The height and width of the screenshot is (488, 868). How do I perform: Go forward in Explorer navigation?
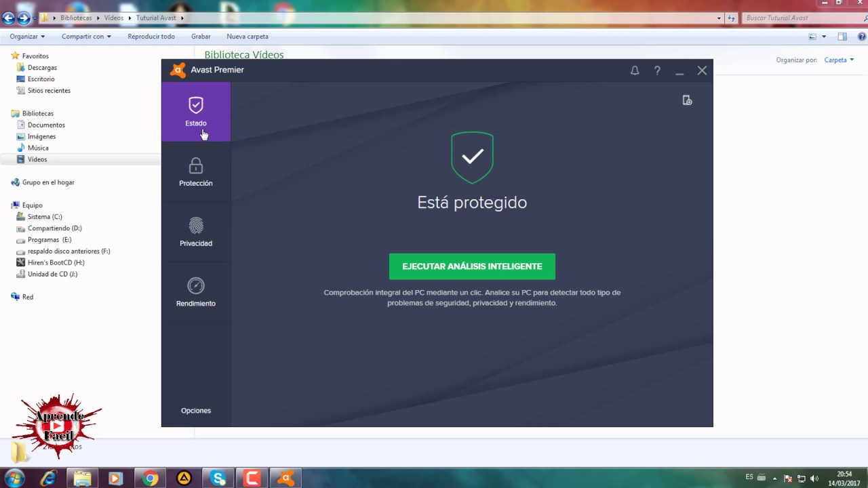pos(24,18)
